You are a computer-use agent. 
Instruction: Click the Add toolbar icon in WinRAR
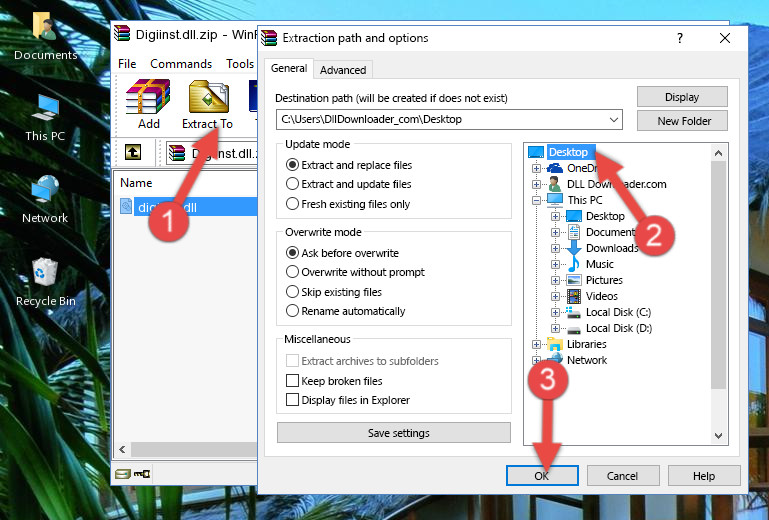coord(148,97)
